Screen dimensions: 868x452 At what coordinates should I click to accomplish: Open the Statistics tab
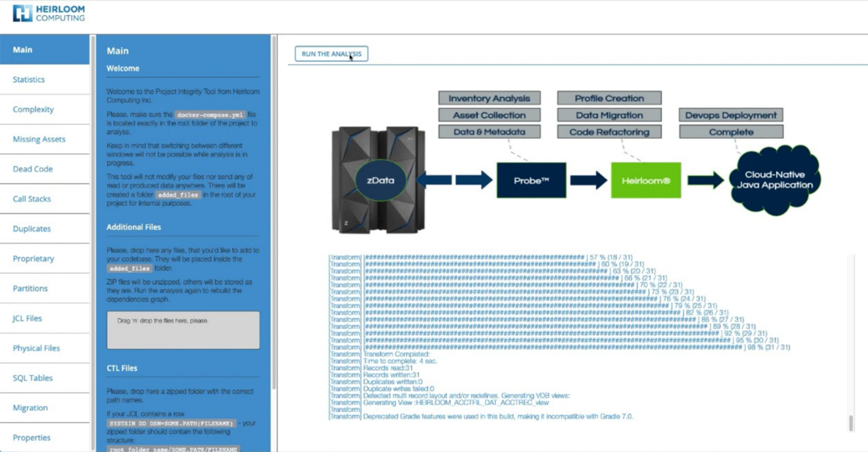pos(29,79)
